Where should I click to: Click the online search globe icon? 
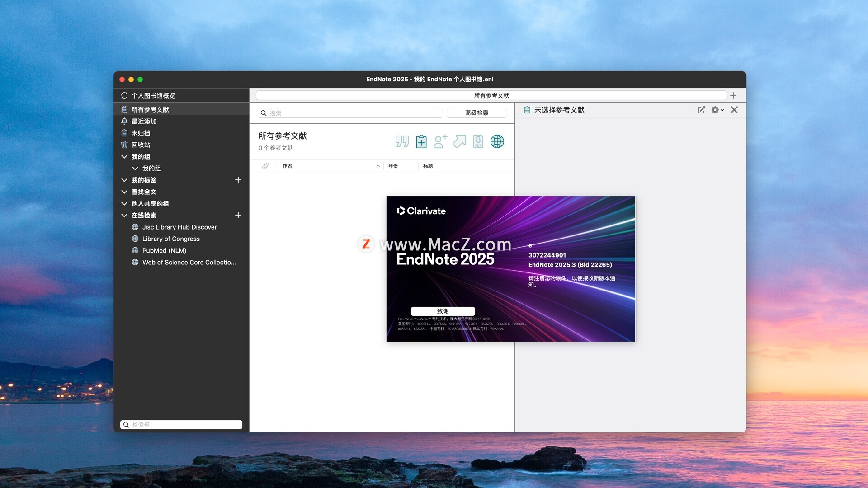click(497, 142)
